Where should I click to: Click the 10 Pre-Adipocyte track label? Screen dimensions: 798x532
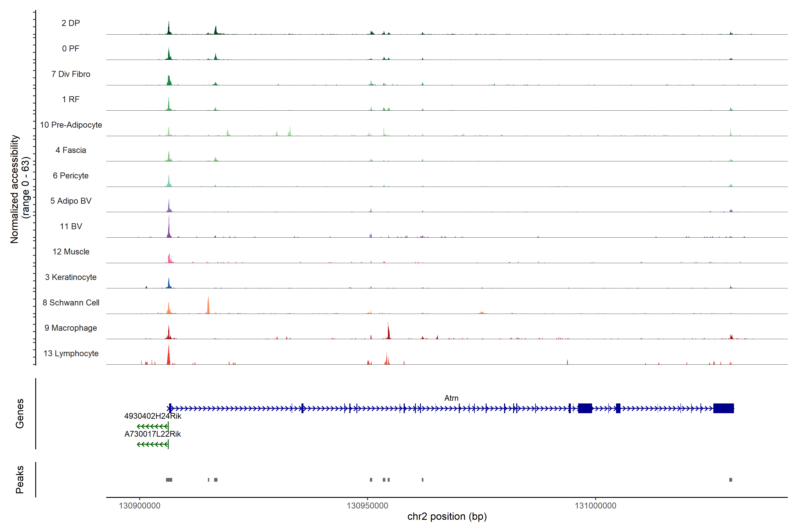(71, 125)
